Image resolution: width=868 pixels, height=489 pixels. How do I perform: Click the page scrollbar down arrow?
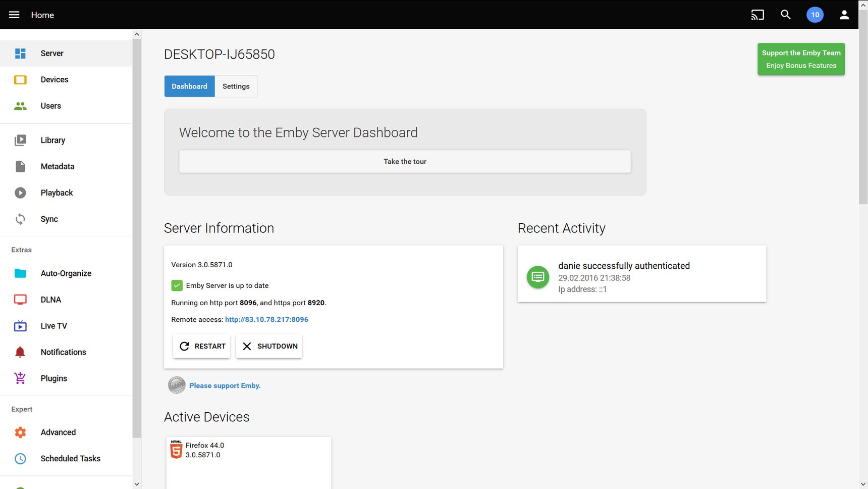tap(863, 484)
